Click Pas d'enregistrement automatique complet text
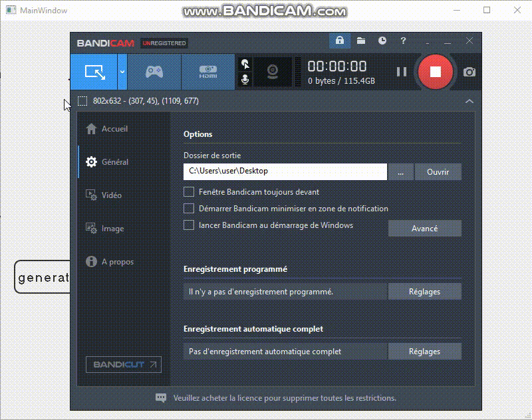 point(265,352)
